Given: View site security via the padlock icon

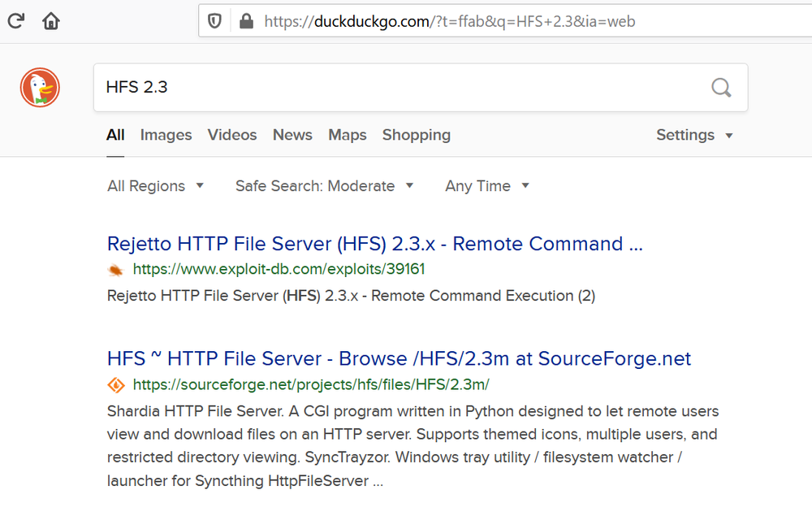Looking at the screenshot, I should pyautogui.click(x=247, y=21).
